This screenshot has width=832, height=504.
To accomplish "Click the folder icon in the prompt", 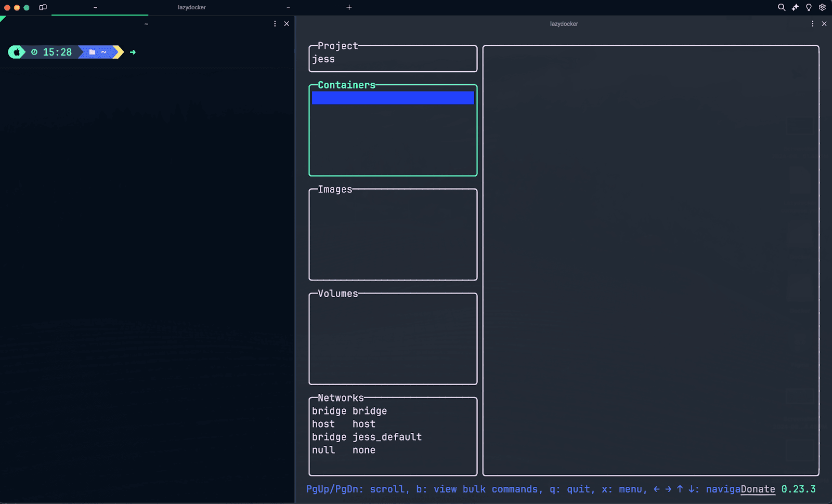I will [92, 52].
